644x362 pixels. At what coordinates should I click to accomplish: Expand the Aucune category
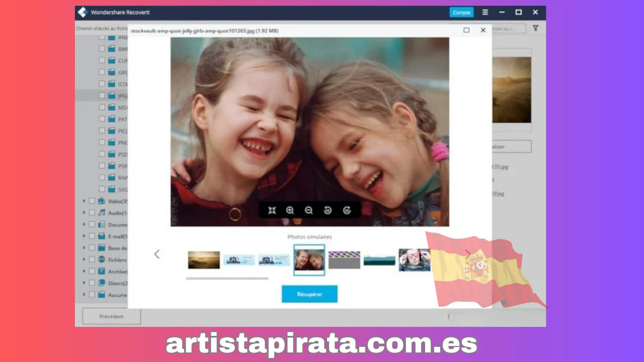(84, 295)
